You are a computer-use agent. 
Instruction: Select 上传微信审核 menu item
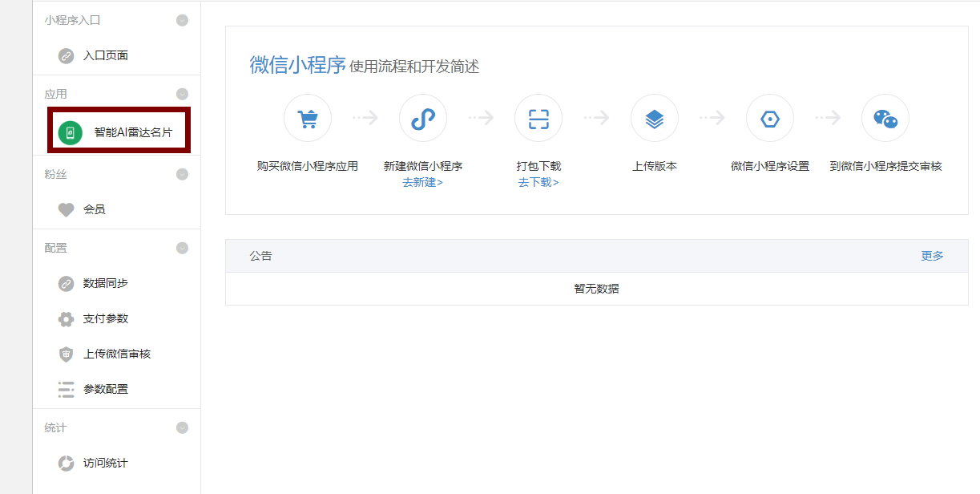[117, 354]
